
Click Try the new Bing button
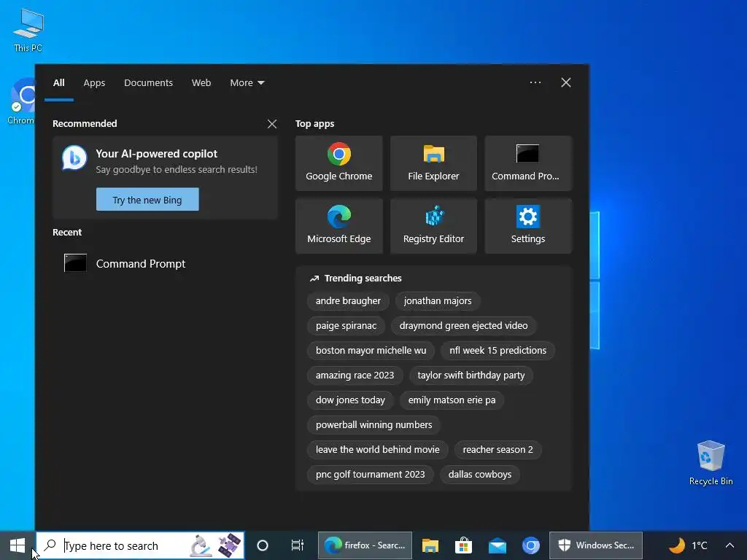point(147,200)
